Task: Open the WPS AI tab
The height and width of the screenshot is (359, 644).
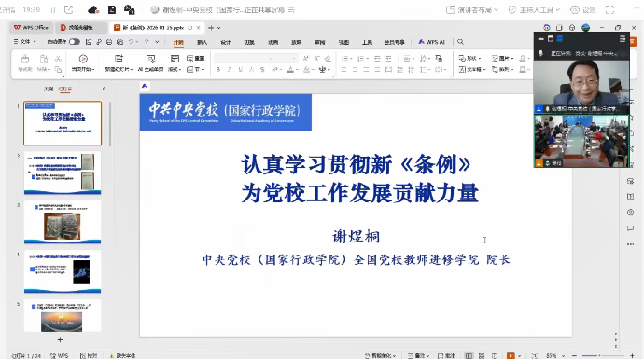Action: tap(431, 42)
